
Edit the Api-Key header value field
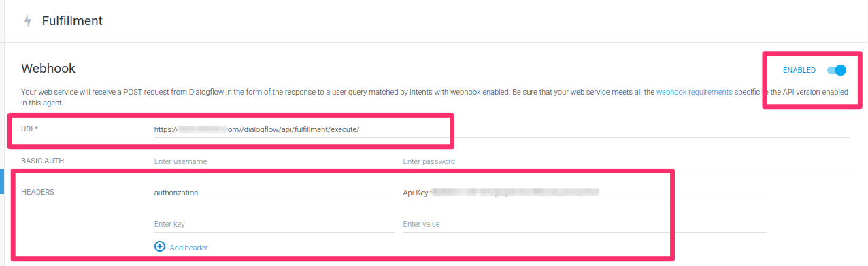tap(585, 193)
